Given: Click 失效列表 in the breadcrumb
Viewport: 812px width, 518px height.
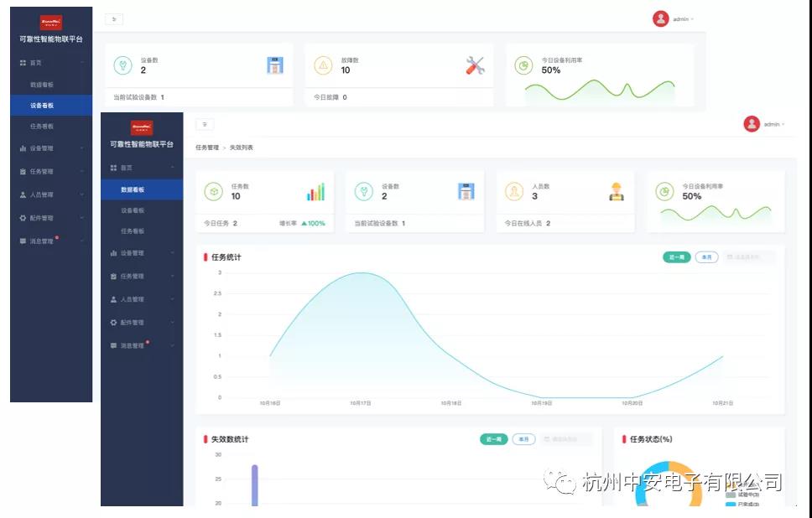Looking at the screenshot, I should point(242,148).
